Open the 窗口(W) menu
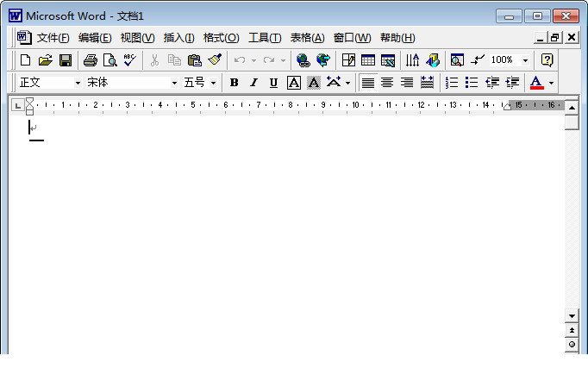Screen dimensions: 588x368 [352, 38]
